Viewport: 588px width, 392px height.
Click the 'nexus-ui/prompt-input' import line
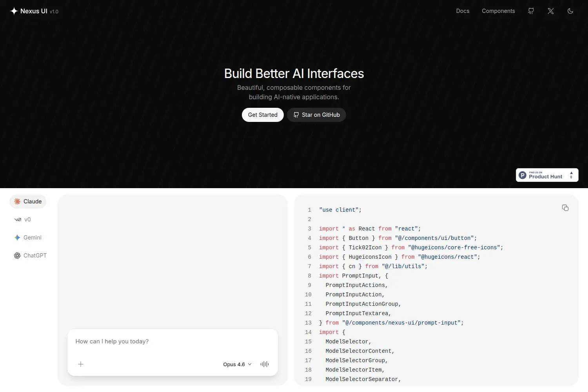click(391, 323)
